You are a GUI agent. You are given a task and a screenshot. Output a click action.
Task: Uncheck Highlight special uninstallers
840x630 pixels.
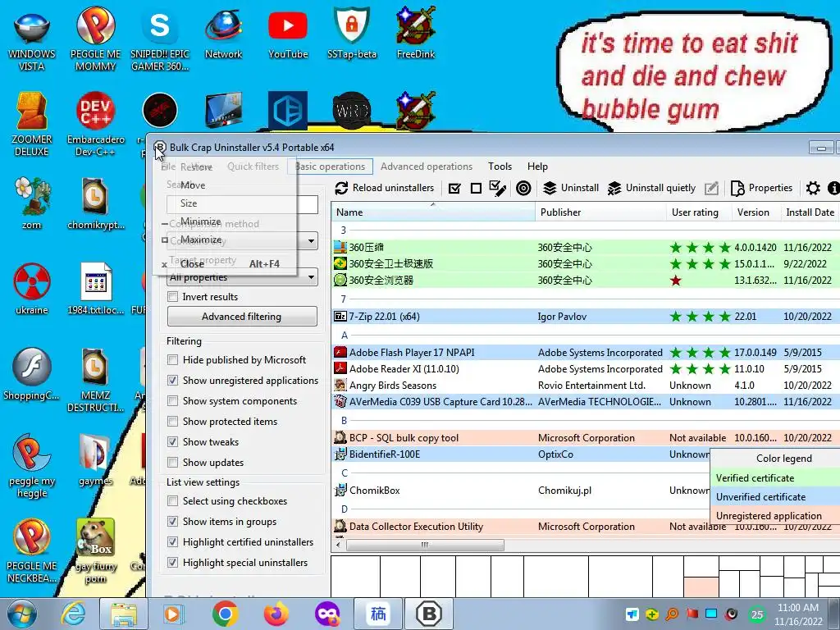tap(172, 563)
